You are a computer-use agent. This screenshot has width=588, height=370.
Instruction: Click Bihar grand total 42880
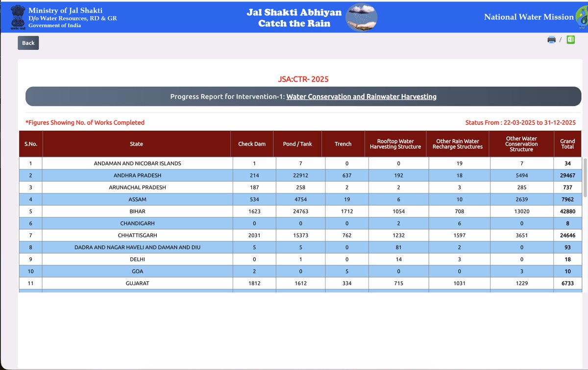pyautogui.click(x=567, y=211)
